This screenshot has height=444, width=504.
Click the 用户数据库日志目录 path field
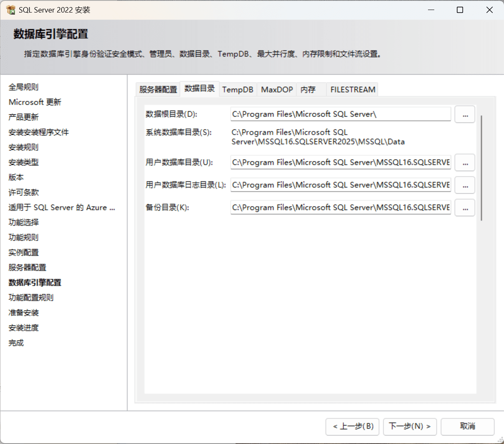341,185
